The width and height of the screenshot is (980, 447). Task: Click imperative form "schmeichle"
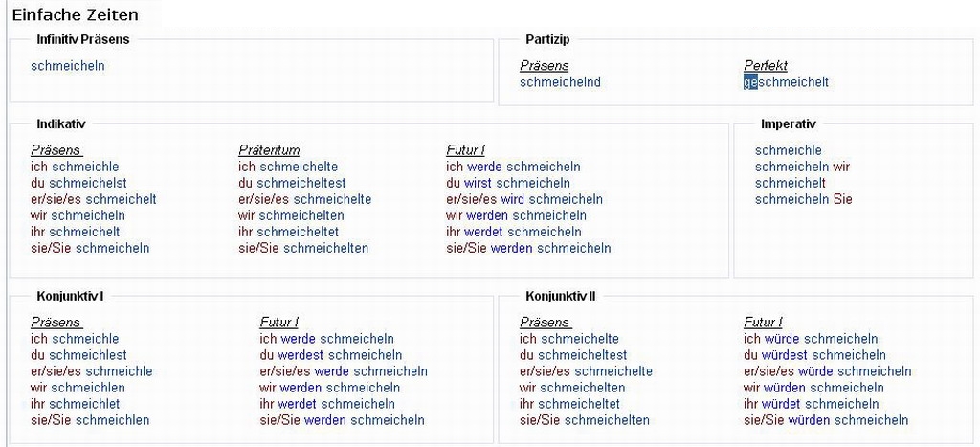(x=788, y=150)
